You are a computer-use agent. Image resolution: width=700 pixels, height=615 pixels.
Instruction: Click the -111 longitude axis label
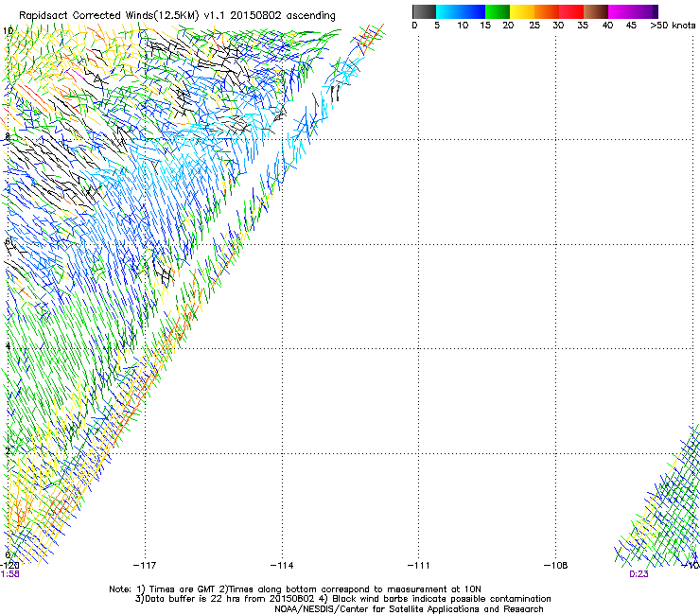pyautogui.click(x=418, y=566)
